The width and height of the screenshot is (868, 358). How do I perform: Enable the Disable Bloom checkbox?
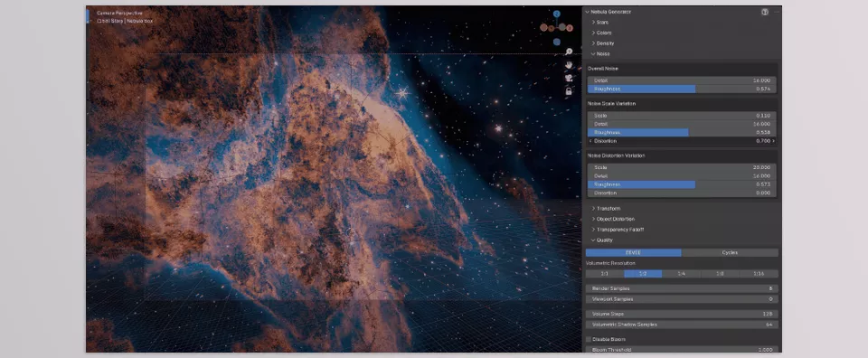point(589,339)
